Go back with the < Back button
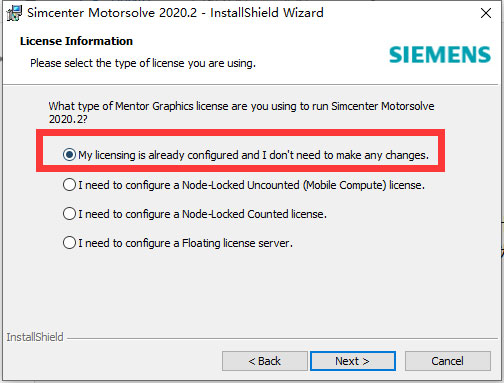Viewport: 504px width, 383px height. pos(265,361)
